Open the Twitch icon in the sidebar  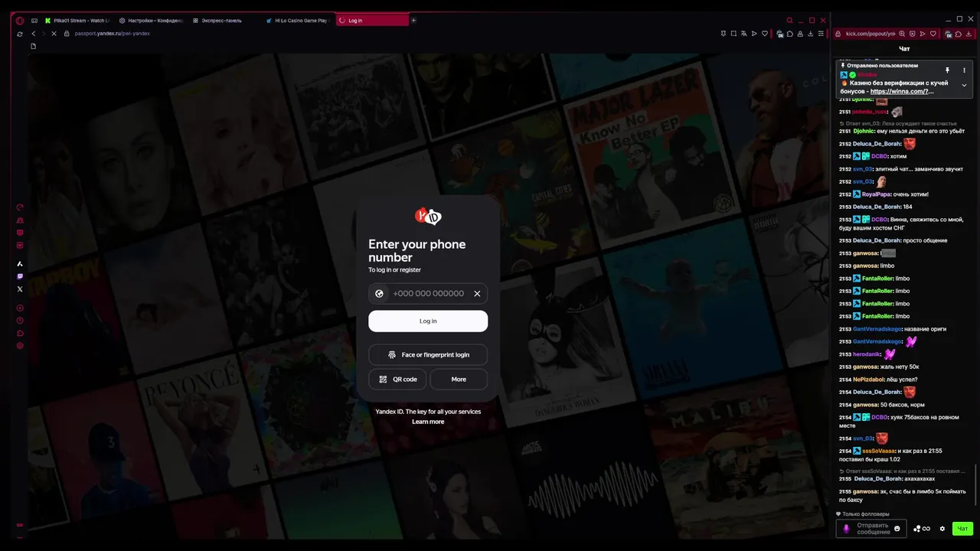(20, 276)
